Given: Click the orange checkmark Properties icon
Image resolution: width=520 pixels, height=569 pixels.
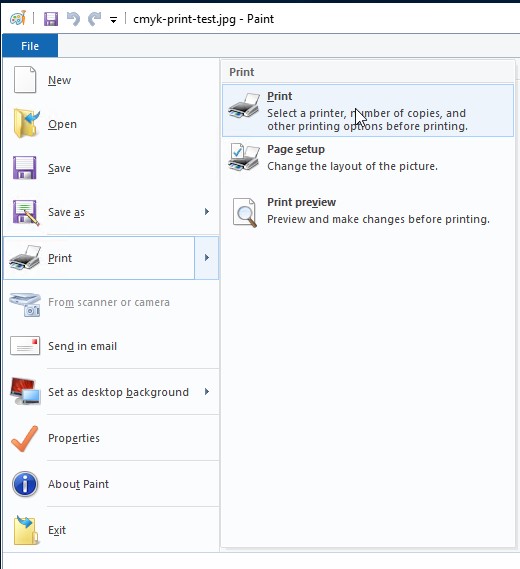Looking at the screenshot, I should pyautogui.click(x=25, y=438).
